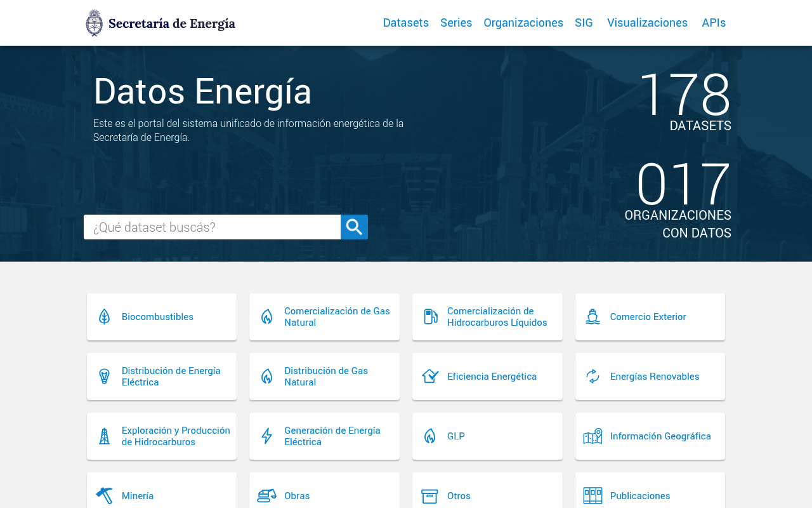Click the recycle arrows icon for Energías Renovables
Screen dimensions: 812x508
pos(593,377)
